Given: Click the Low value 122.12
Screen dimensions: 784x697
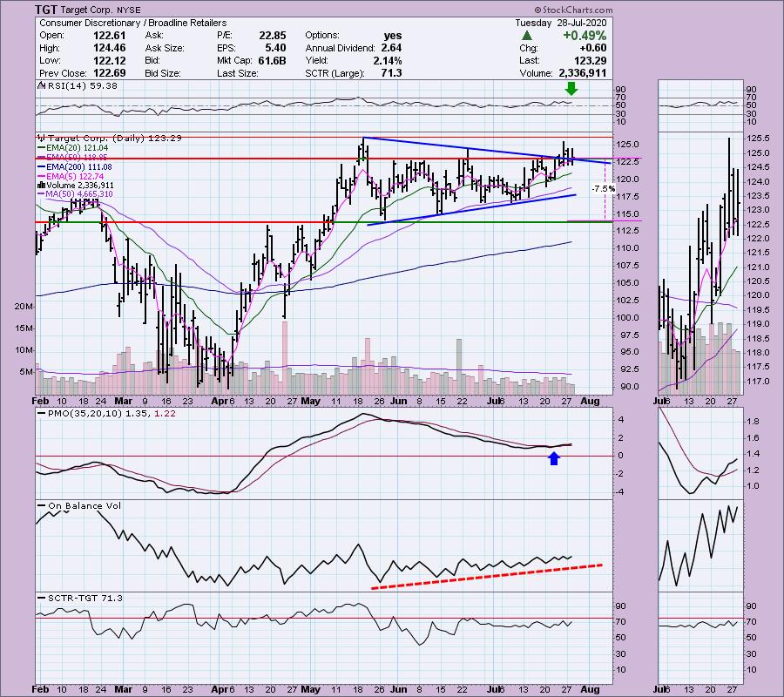Looking at the screenshot, I should (x=110, y=60).
